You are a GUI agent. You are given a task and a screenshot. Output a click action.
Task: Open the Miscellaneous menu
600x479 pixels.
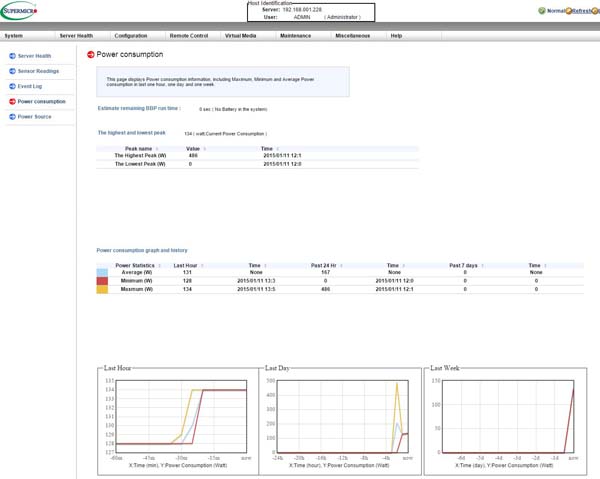coord(352,35)
